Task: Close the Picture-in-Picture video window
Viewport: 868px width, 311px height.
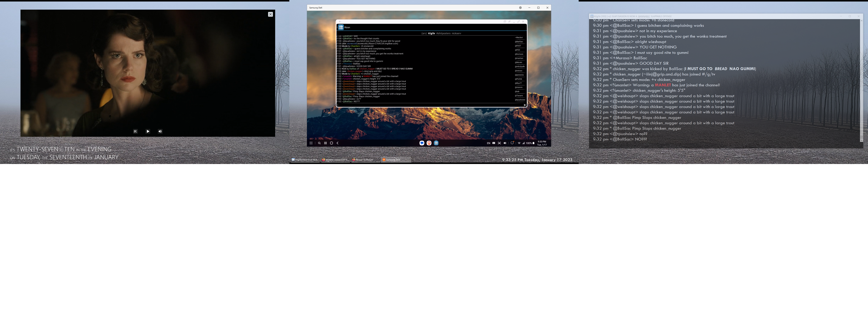Action: (270, 14)
